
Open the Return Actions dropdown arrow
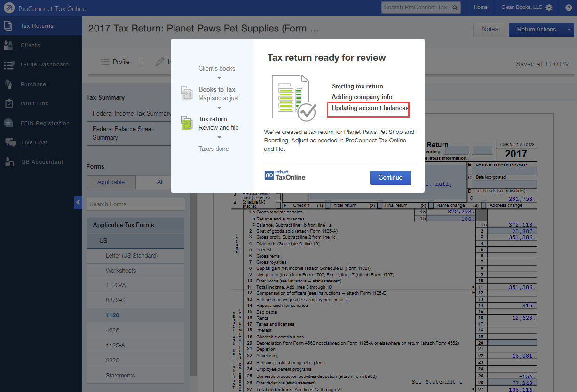pyautogui.click(x=569, y=29)
